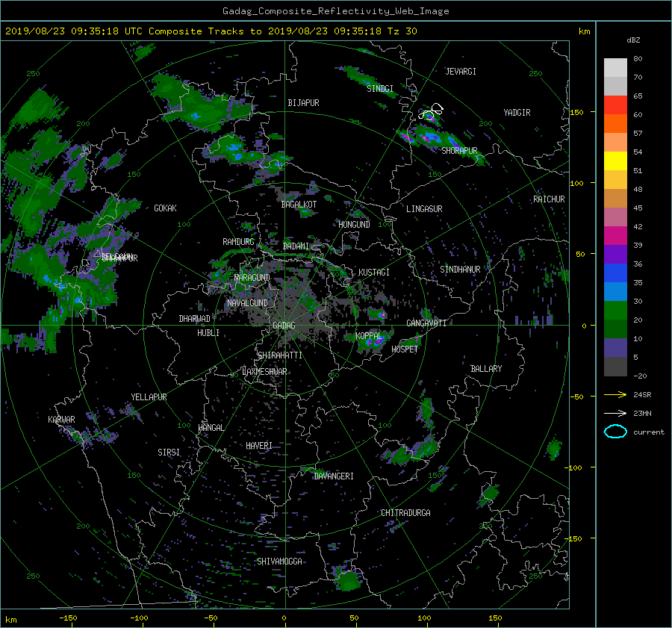Click the LINGASUR label
The width and height of the screenshot is (672, 628).
(424, 209)
